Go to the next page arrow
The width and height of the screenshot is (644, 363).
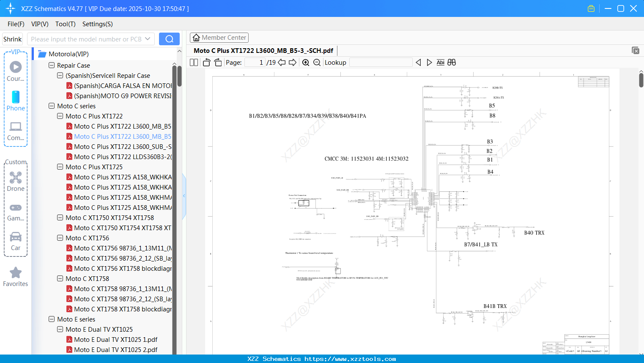[293, 63]
